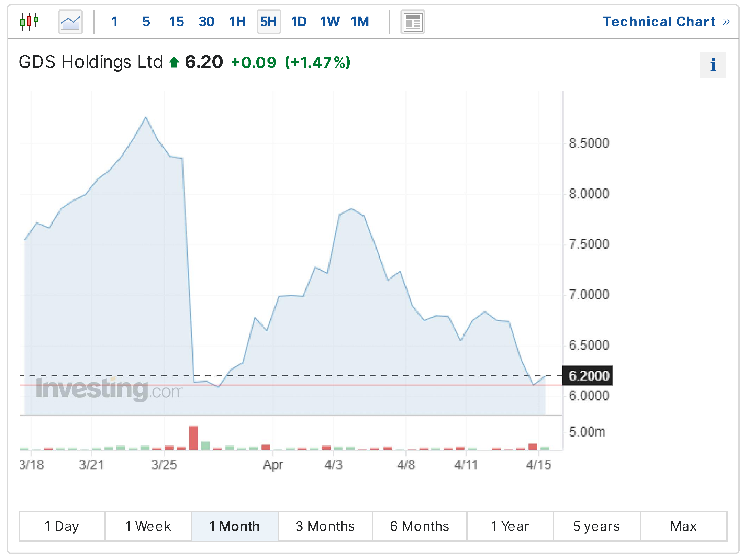Switch to 1M interval
Viewport: 745px width, 560px height.
pos(360,22)
